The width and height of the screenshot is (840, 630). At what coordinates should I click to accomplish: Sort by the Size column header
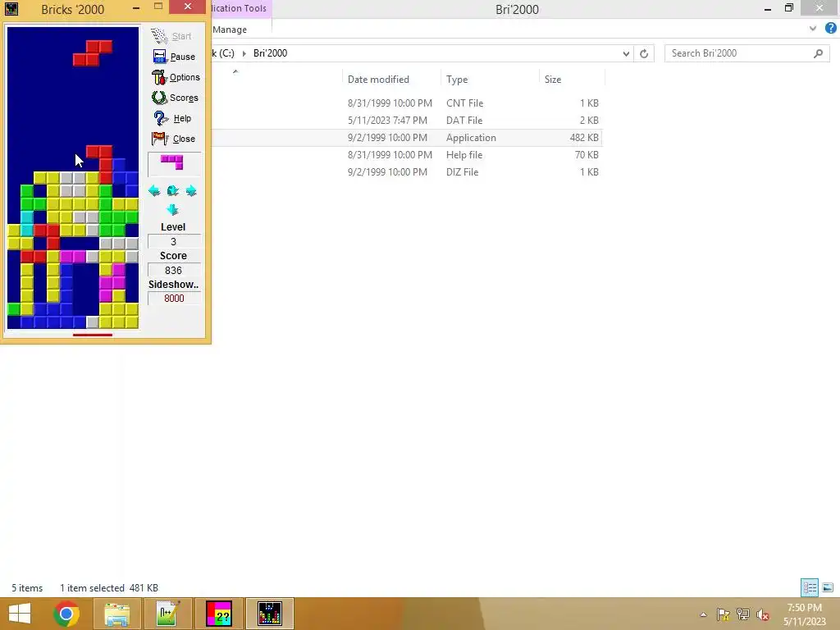pyautogui.click(x=553, y=80)
